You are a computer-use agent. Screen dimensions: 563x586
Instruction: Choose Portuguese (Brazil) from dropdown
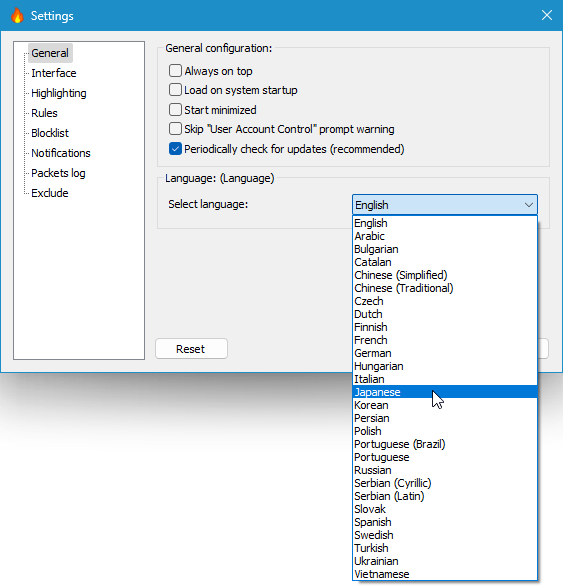[x=445, y=444]
